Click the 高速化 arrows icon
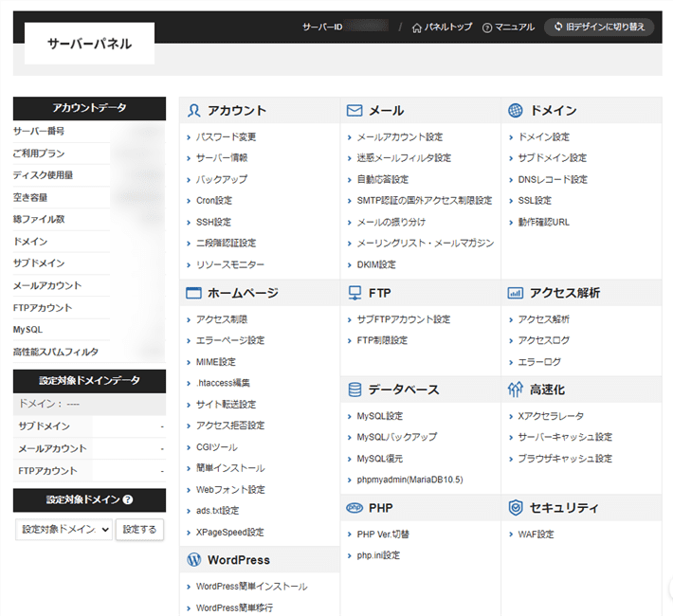Image resolution: width=673 pixels, height=616 pixels. [x=516, y=390]
